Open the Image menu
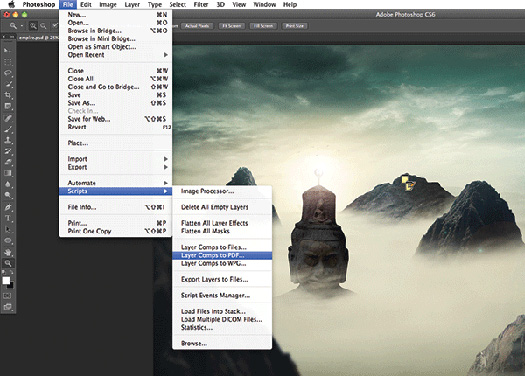Viewport: 525px width, 376px height. 108,4
